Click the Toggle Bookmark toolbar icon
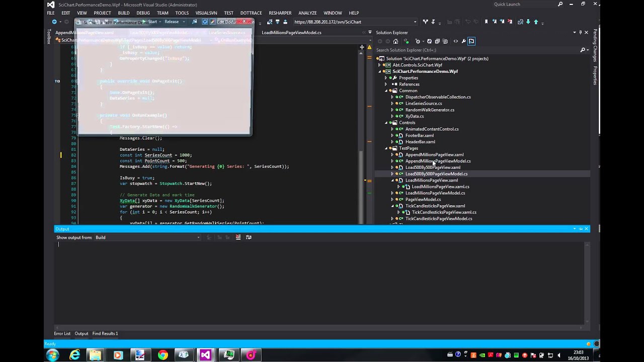This screenshot has height=362, width=644. (486, 22)
